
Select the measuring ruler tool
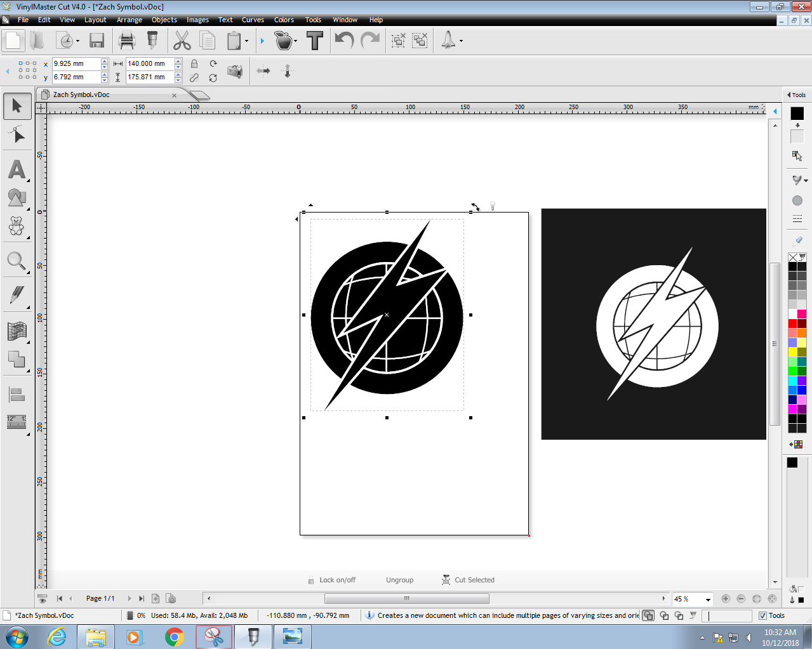[x=17, y=423]
